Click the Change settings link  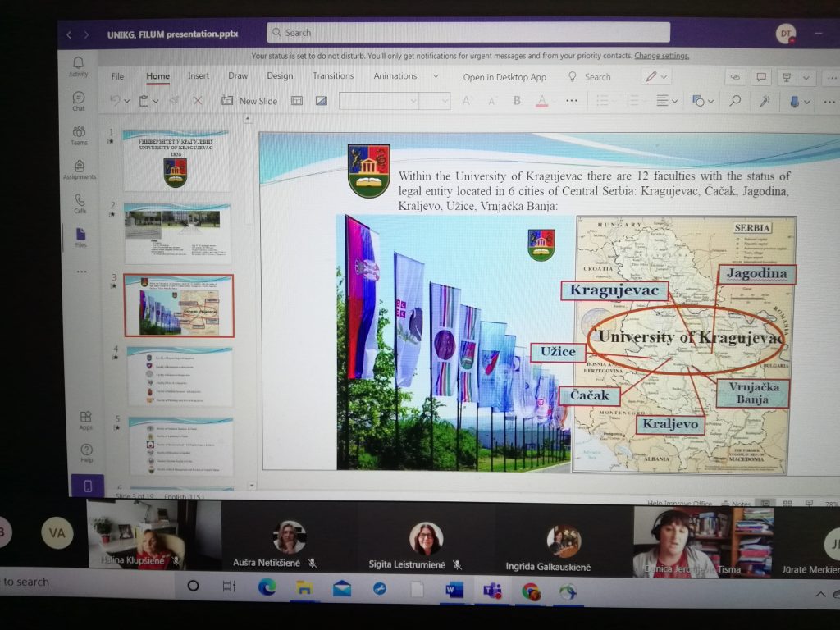661,56
